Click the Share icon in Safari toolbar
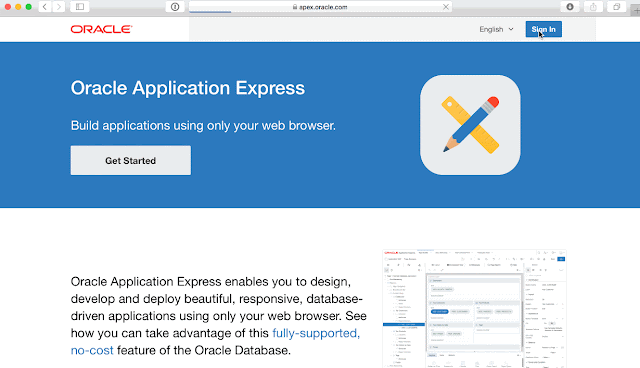This screenshot has width=640, height=368. [593, 7]
